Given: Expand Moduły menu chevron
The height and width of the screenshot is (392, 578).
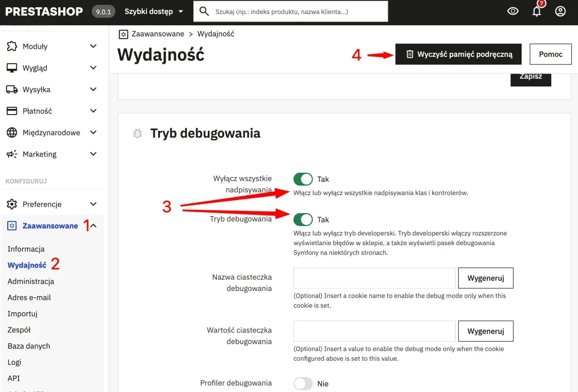Looking at the screenshot, I should point(93,46).
